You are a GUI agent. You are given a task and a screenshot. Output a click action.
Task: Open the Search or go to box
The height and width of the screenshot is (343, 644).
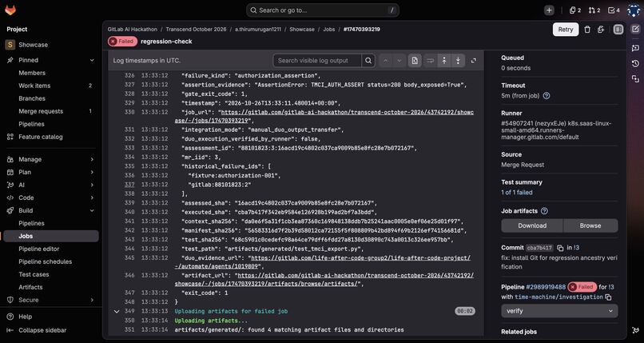click(x=323, y=10)
